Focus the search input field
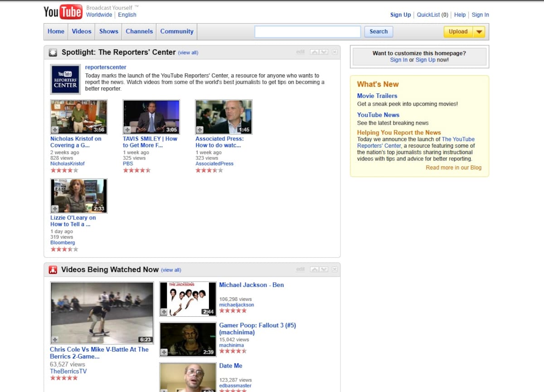The image size is (544, 392). pos(308,32)
